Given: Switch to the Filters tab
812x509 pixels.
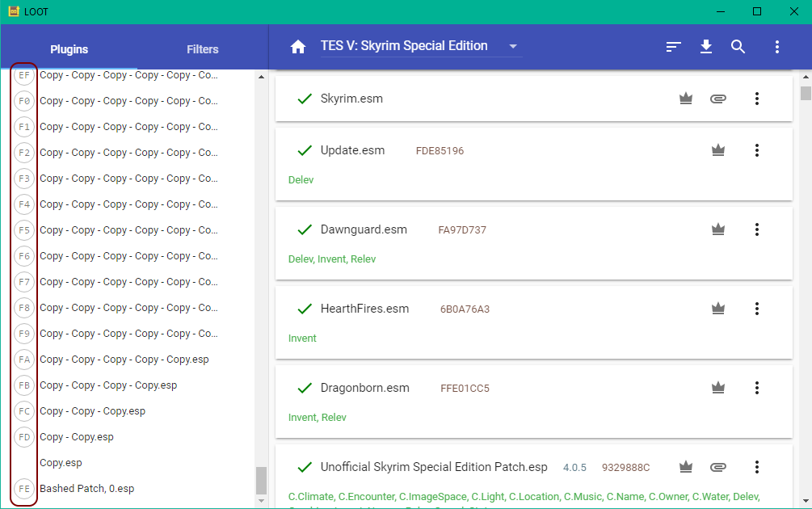Looking at the screenshot, I should (203, 49).
